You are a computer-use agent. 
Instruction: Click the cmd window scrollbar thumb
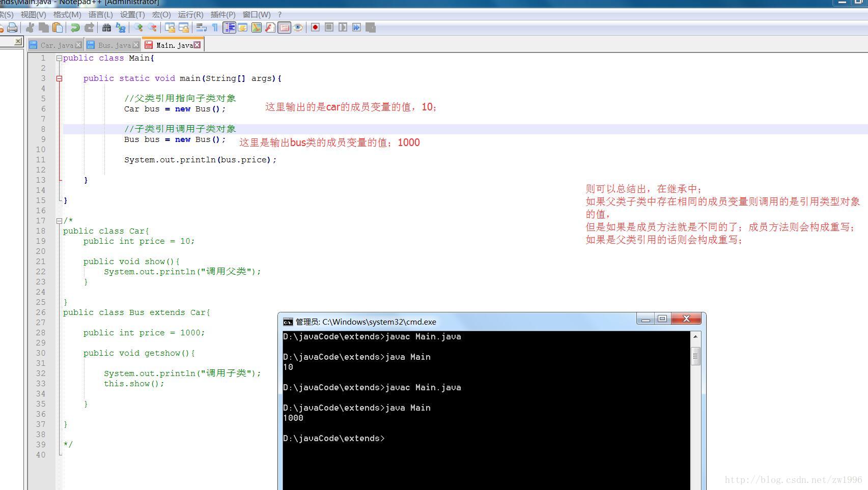tap(695, 356)
